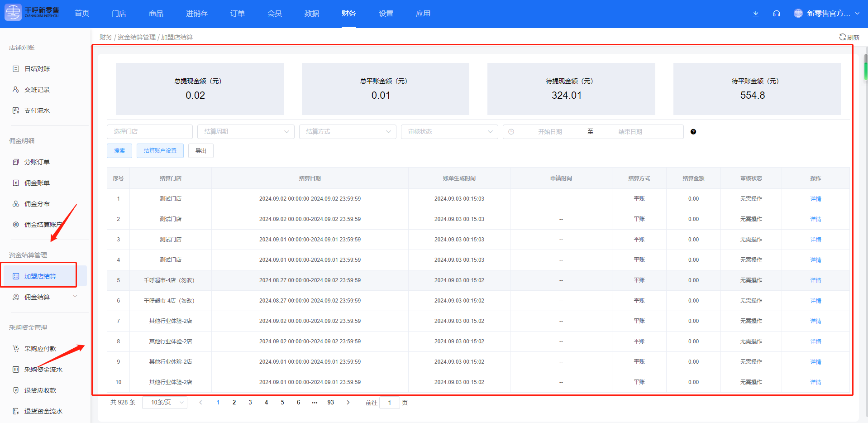The width and height of the screenshot is (868, 423).
Task: Open 采购应付款 sidebar item
Action: (x=40, y=349)
